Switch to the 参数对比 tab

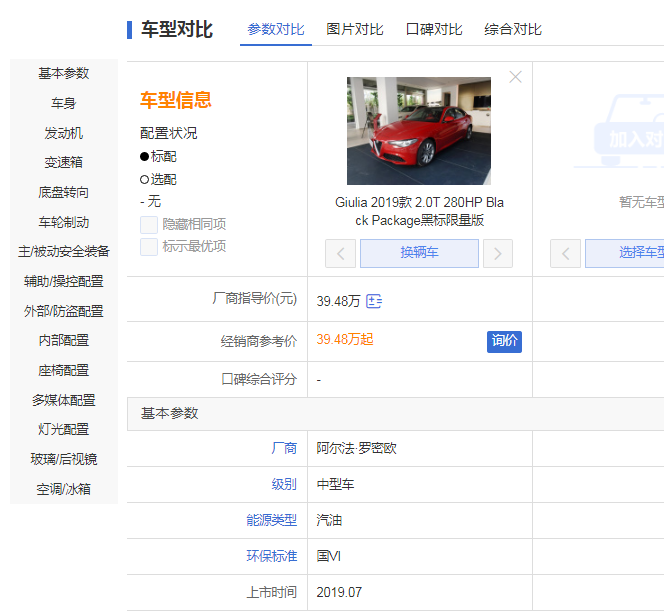276,30
